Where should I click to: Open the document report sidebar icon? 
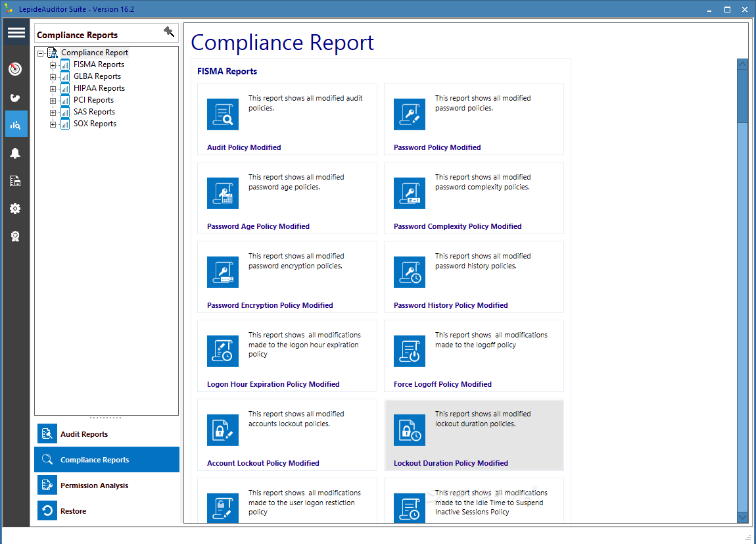15,182
